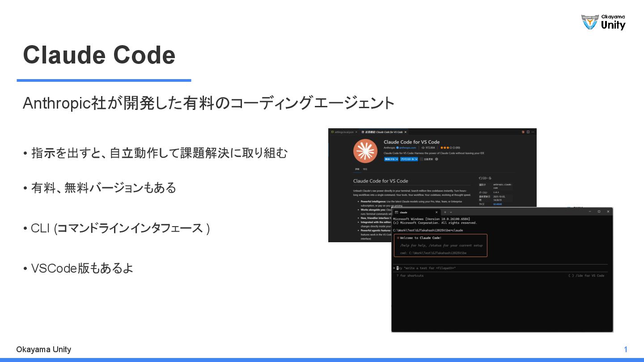
Task: Close the settings.local.json tab
Action: pyautogui.click(x=356, y=132)
